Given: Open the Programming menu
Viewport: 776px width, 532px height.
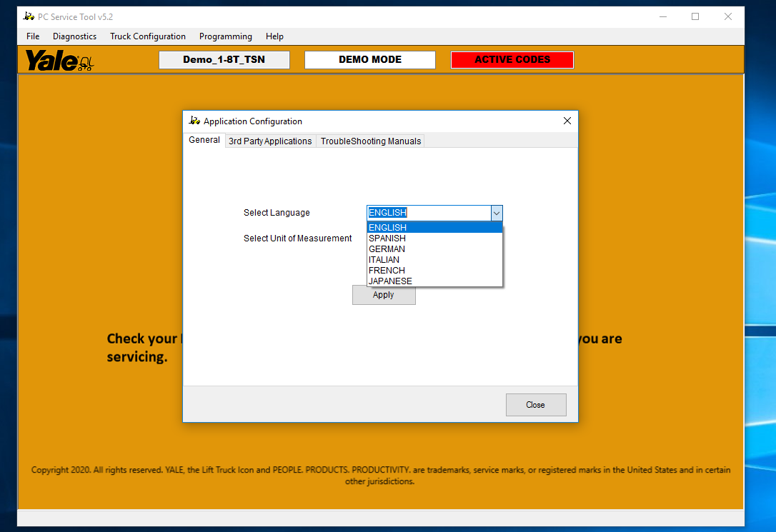Looking at the screenshot, I should tap(225, 36).
